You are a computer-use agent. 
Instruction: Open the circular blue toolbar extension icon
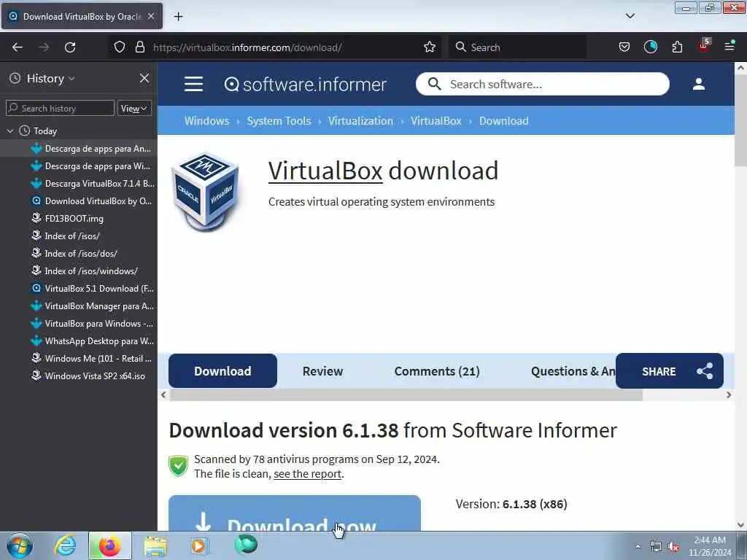(650, 47)
